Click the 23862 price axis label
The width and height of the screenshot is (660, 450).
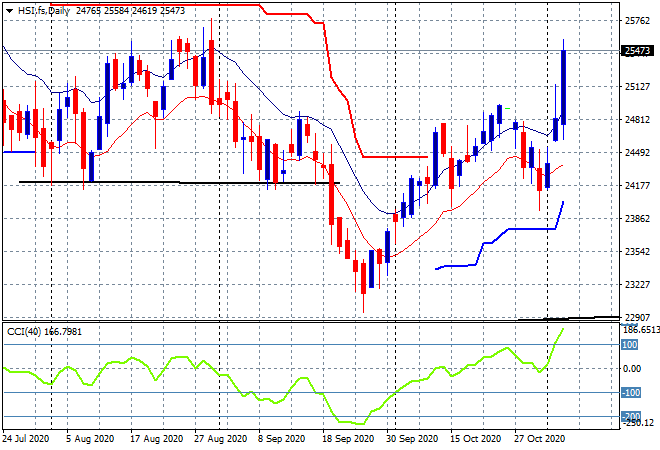tap(637, 218)
